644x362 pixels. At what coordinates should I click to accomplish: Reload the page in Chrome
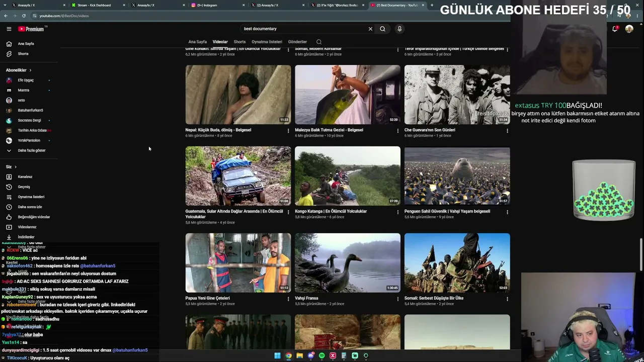tap(24, 16)
